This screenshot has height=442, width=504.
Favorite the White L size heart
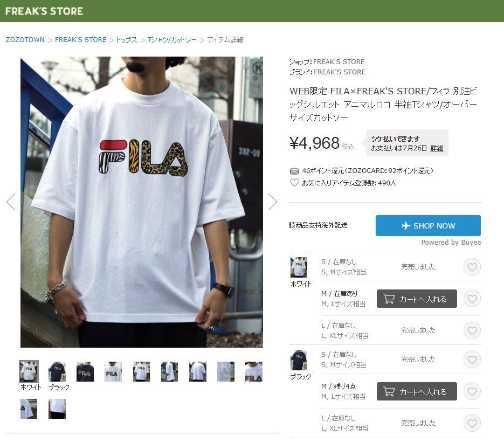(x=472, y=330)
